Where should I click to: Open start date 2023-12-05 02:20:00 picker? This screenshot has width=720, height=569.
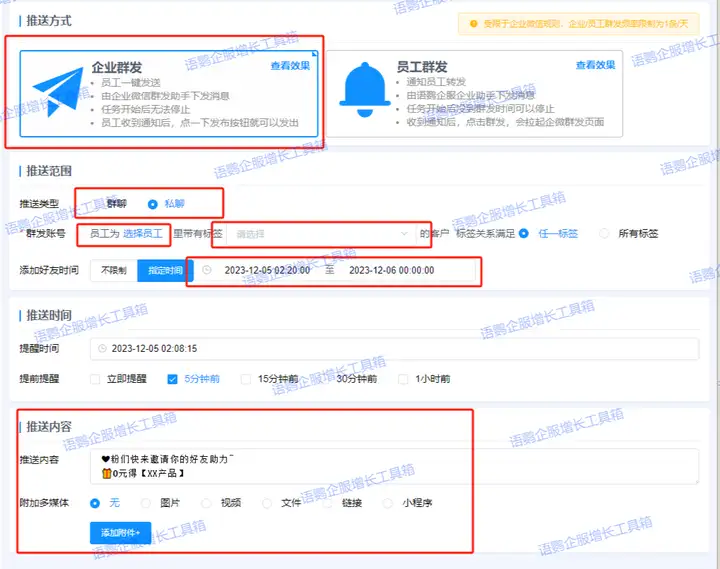(x=266, y=270)
